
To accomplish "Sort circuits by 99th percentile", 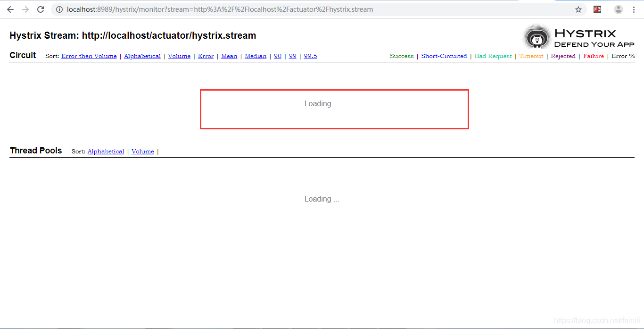I will pyautogui.click(x=293, y=56).
